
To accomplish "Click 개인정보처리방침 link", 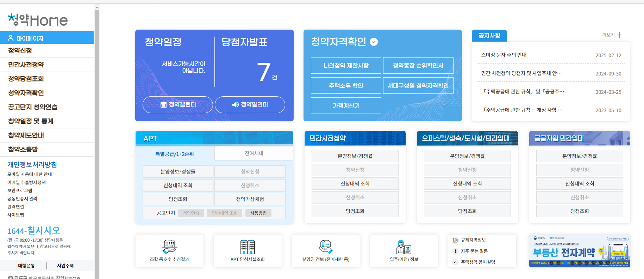I will [32, 165].
